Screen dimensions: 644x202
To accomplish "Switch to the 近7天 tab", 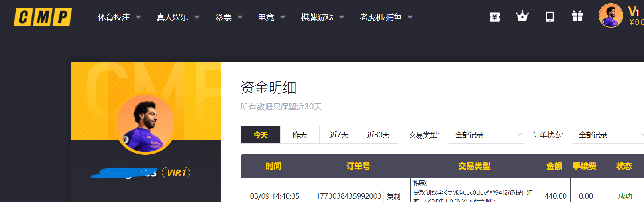I will (x=339, y=135).
